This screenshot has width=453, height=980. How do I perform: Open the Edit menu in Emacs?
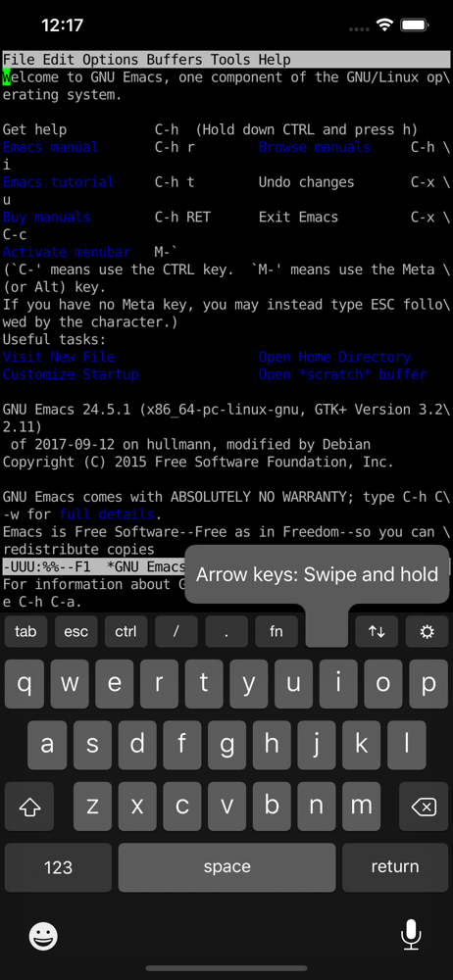[58, 60]
